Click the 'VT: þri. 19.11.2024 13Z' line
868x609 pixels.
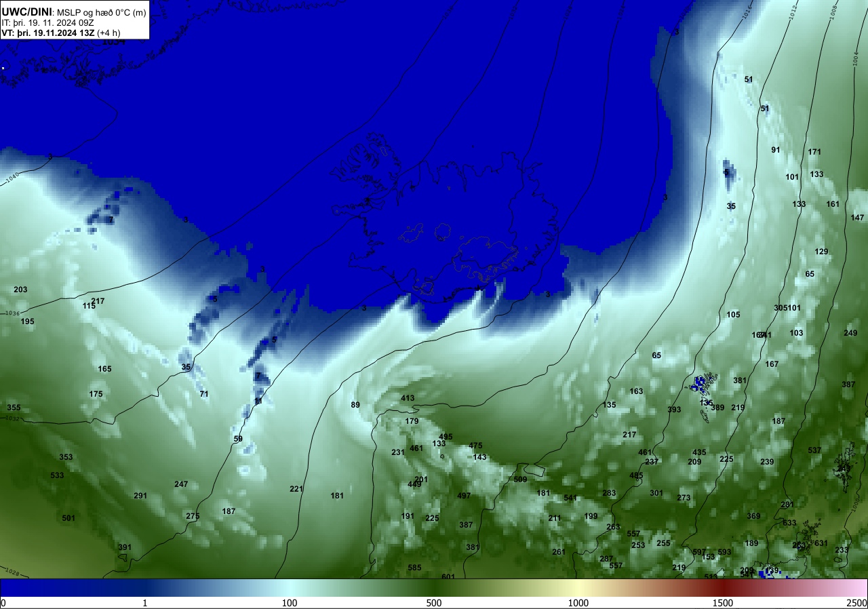coord(47,33)
